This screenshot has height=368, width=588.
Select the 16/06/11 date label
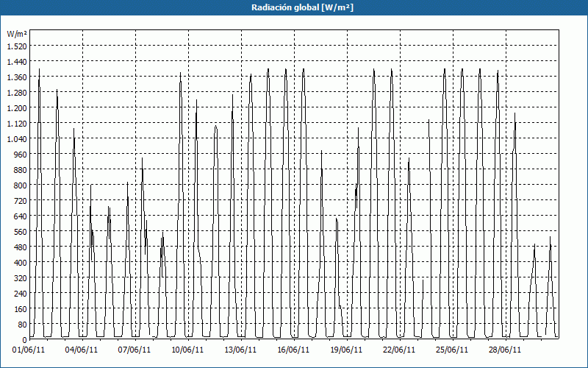[x=293, y=350]
